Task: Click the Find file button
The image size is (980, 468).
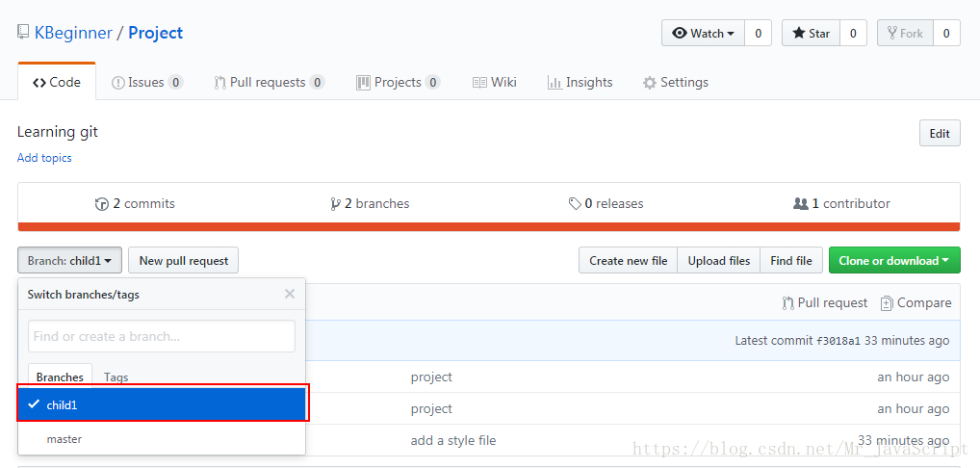Action: [791, 261]
